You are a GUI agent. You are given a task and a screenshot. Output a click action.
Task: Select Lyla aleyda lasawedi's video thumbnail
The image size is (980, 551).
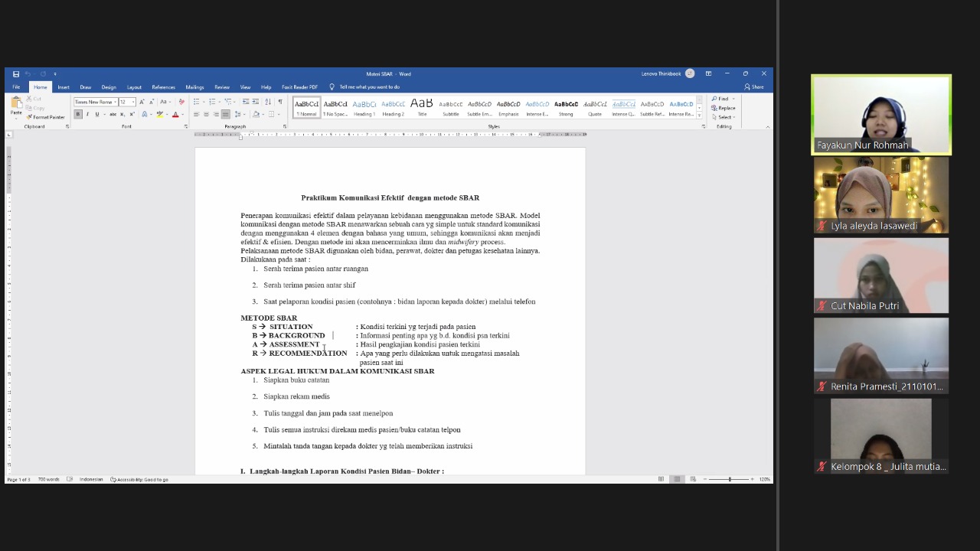coord(881,194)
